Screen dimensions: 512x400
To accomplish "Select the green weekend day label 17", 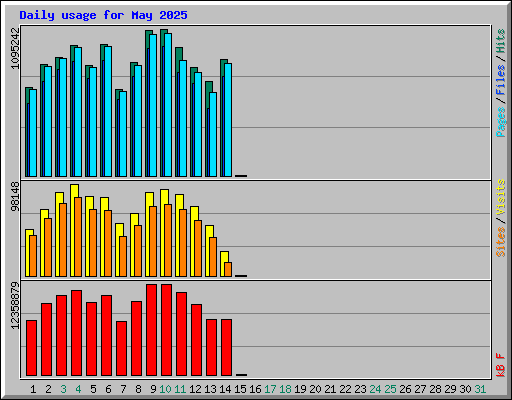I will (x=270, y=389).
